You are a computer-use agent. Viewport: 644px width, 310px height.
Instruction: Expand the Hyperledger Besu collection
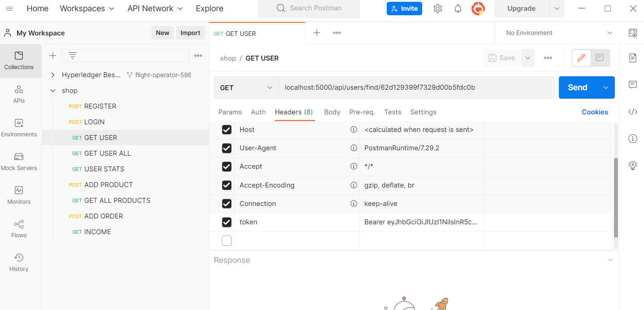tap(53, 75)
